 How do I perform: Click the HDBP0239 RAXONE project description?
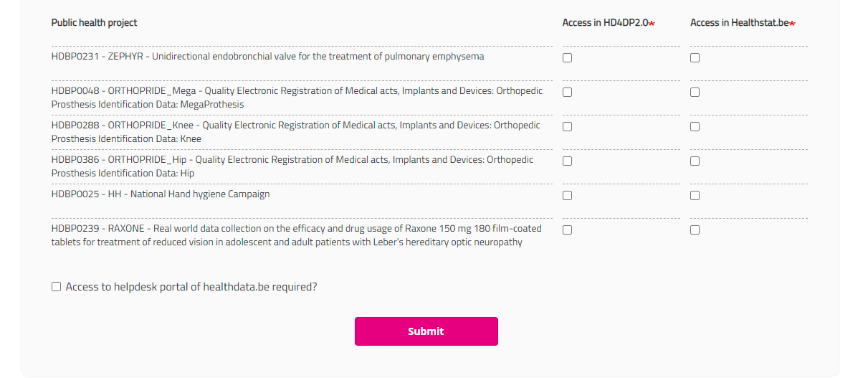click(296, 235)
